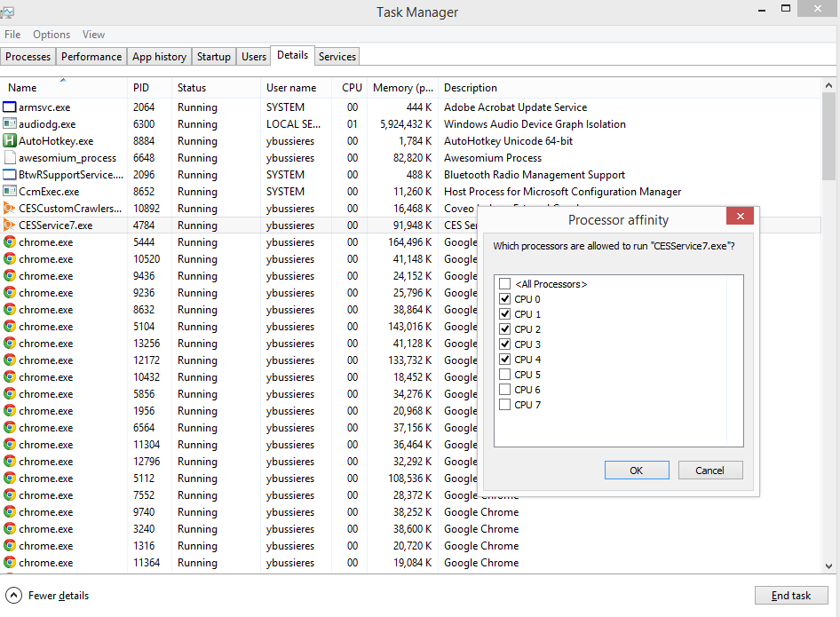
Task: Switch to the Performance tab
Action: (x=91, y=56)
